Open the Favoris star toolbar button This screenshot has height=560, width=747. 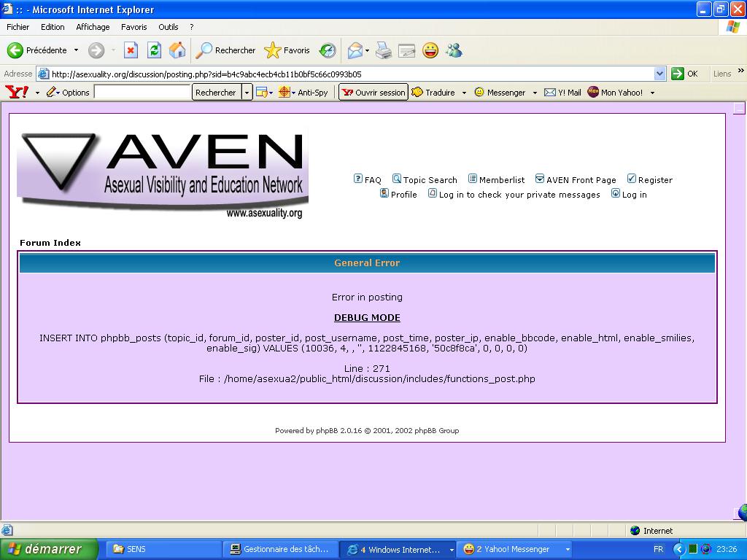[287, 50]
